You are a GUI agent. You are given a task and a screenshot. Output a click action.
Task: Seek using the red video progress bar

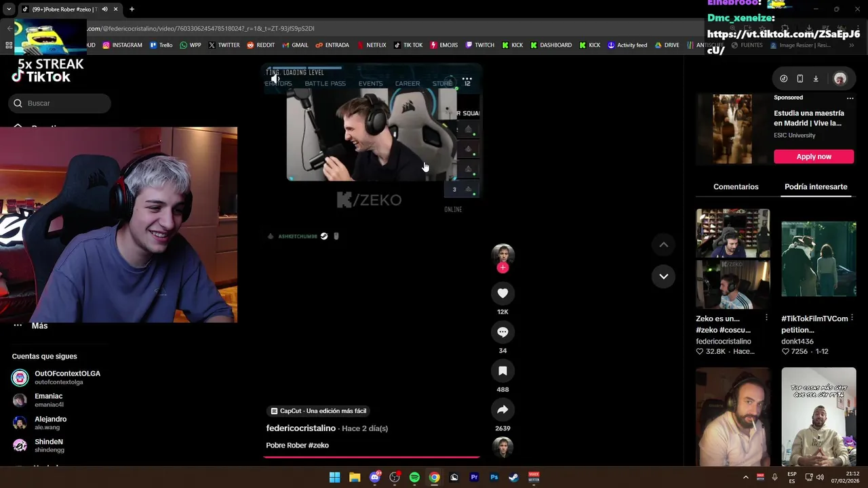(x=372, y=457)
